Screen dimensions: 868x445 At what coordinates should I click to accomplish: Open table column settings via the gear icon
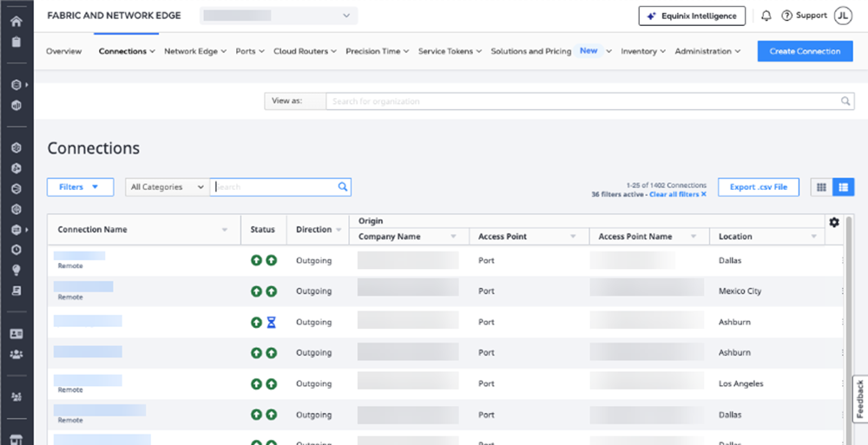pos(834,222)
